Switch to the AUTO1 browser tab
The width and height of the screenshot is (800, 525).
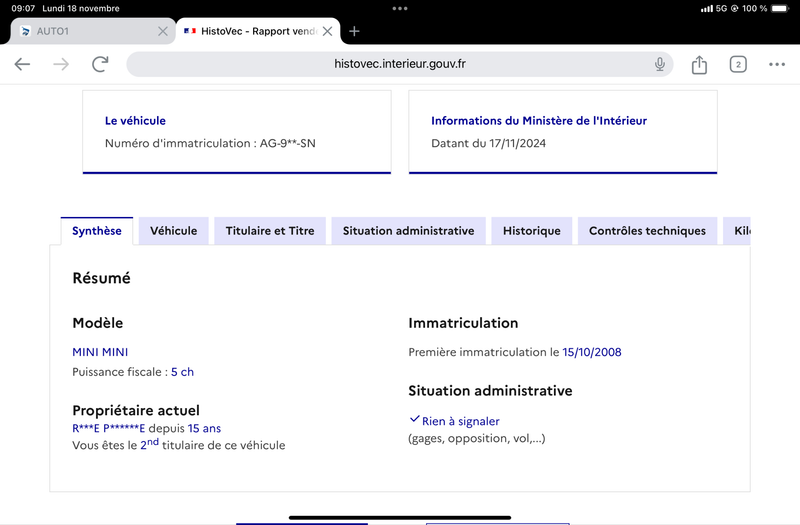[x=92, y=31]
